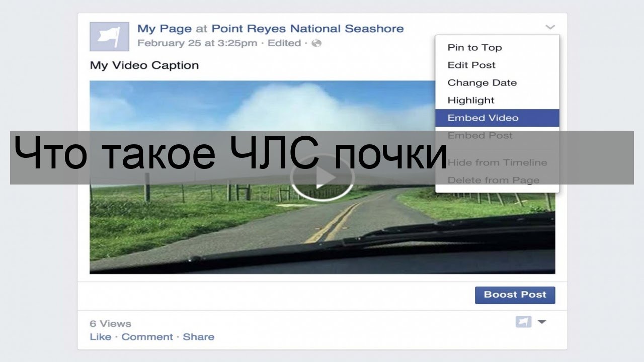Choose Delete from Page
644x362 pixels.
(497, 180)
